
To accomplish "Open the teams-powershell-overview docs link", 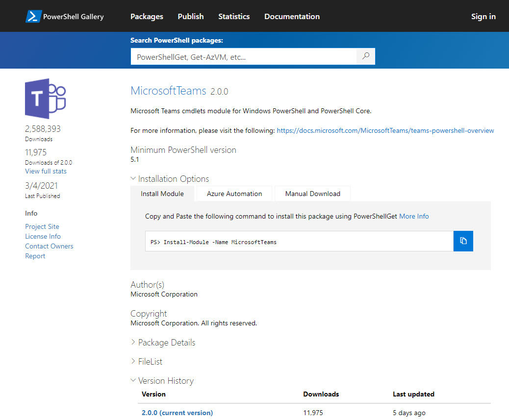I will [x=385, y=131].
